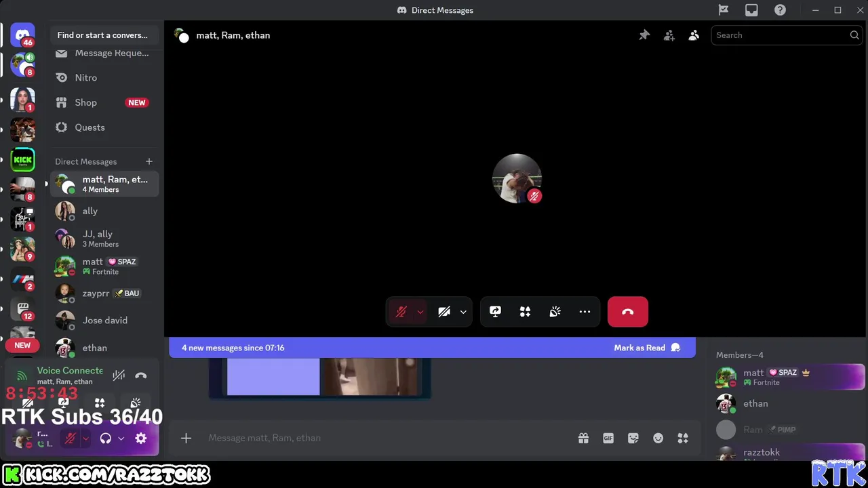Screen dimensions: 868x488
Task: Open the DM with ally
Action: 104,211
